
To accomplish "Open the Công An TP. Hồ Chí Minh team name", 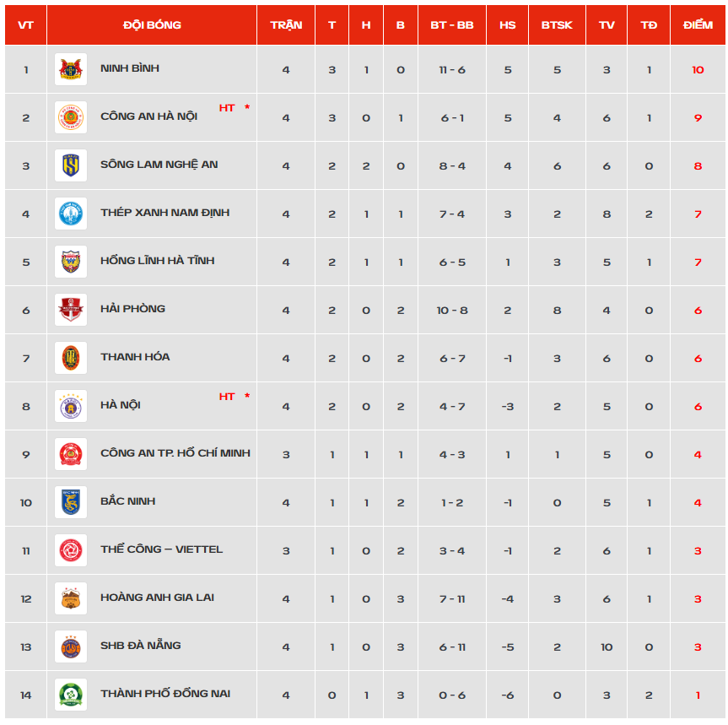I will (x=175, y=453).
